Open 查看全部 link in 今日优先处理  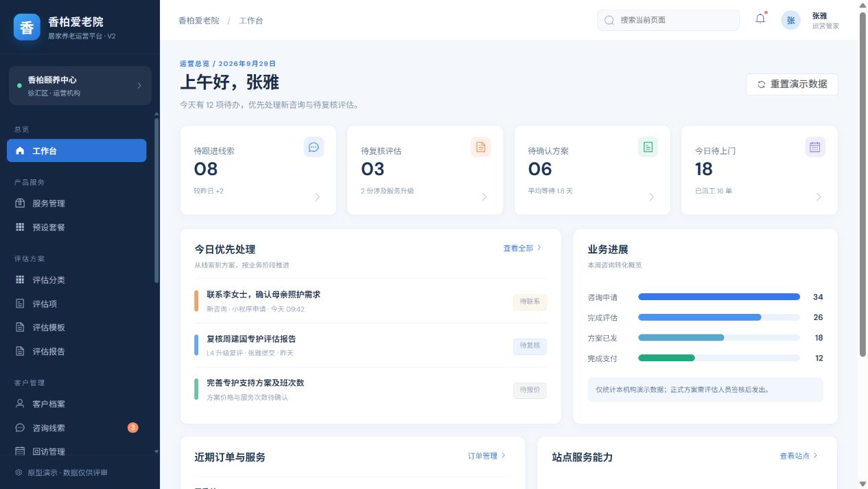pos(522,248)
